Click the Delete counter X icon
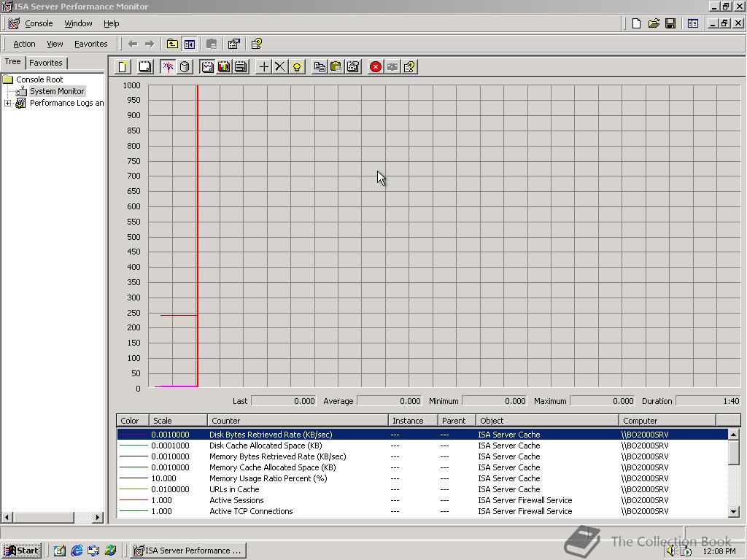Image resolution: width=747 pixels, height=560 pixels. point(280,66)
